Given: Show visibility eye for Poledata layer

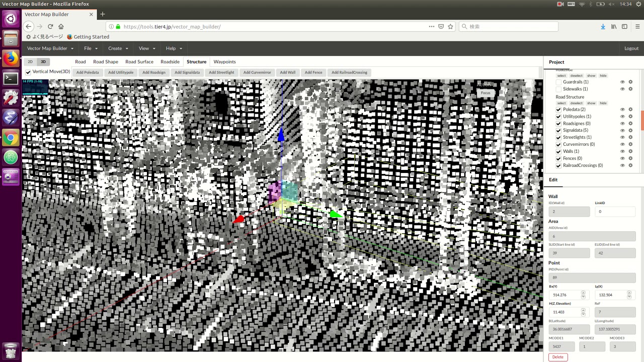Looking at the screenshot, I should (x=622, y=110).
